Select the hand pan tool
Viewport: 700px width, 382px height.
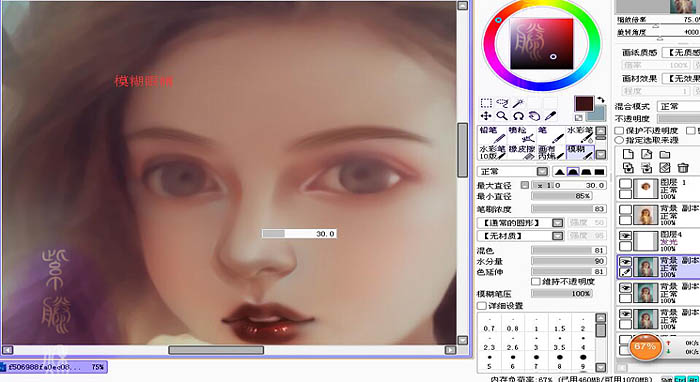click(534, 116)
